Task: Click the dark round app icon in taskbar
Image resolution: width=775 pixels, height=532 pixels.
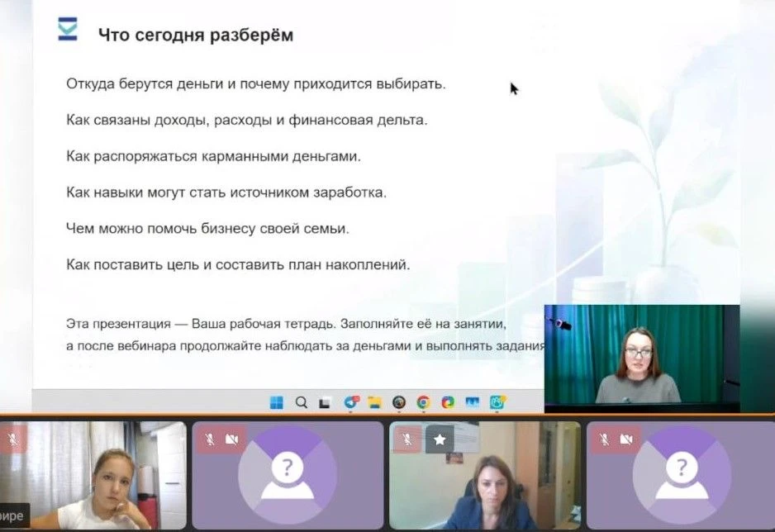Action: [399, 402]
